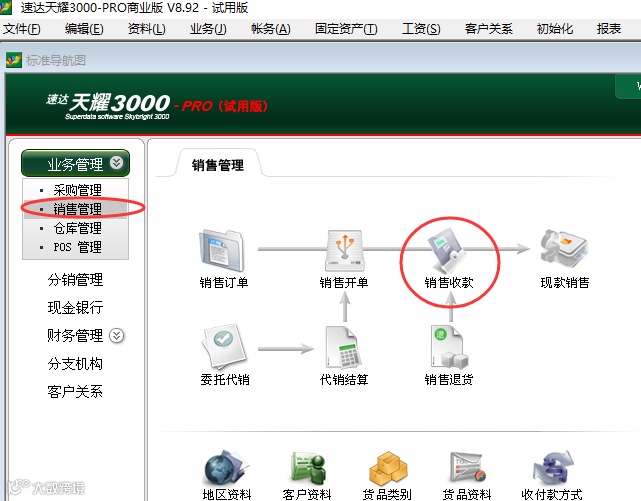Open the 帐务(A) menu
Image resolution: width=641 pixels, height=501 pixels.
270,29
